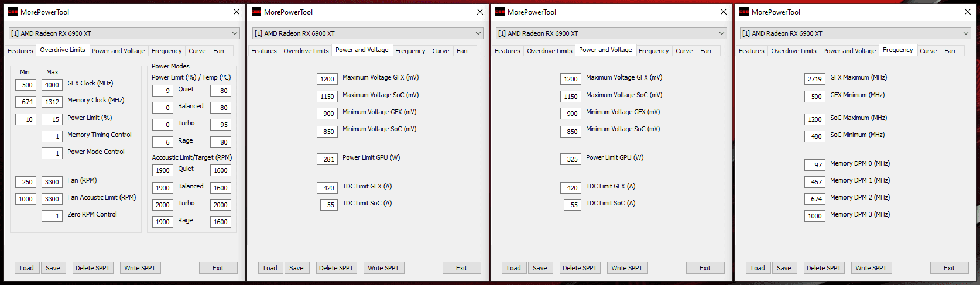Click the Turbo acoustic target field showing 2000 on the right

click(221, 205)
